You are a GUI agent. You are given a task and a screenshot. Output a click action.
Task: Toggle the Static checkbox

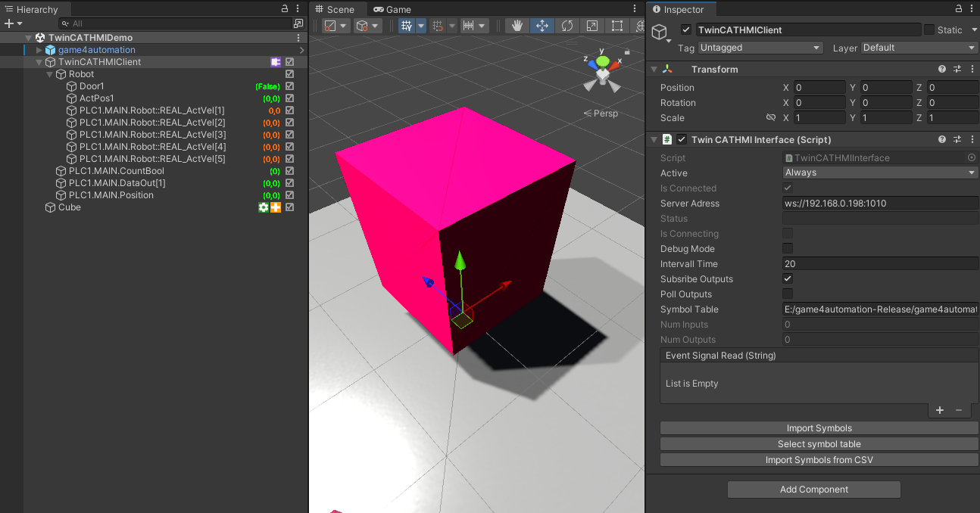click(x=929, y=30)
